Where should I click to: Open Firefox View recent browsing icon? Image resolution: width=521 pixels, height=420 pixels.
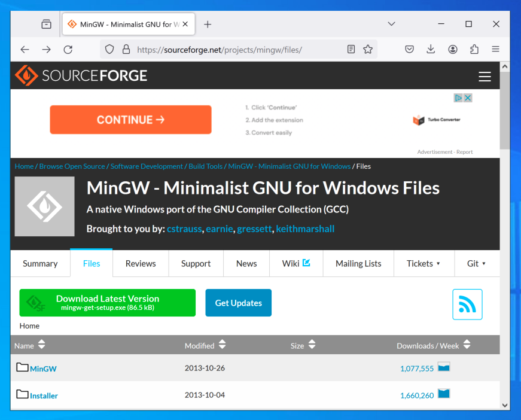click(x=46, y=25)
